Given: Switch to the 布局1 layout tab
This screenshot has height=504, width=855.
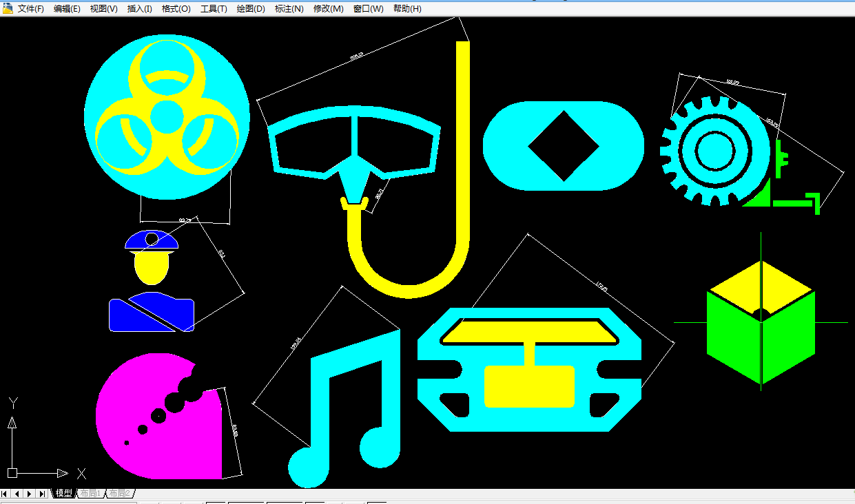Looking at the screenshot, I should 90,494.
